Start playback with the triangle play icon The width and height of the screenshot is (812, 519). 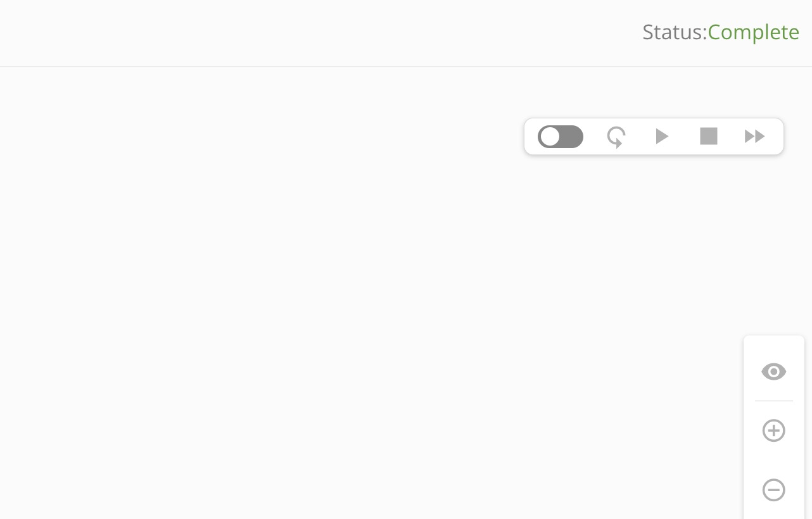pyautogui.click(x=662, y=135)
